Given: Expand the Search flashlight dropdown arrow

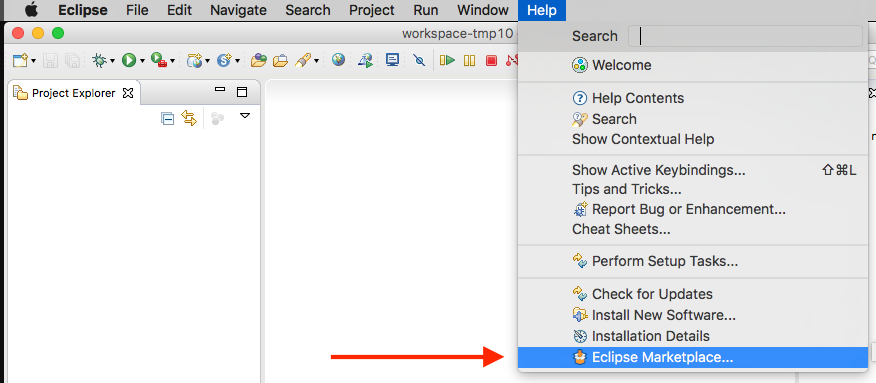Looking at the screenshot, I should pyautogui.click(x=316, y=61).
